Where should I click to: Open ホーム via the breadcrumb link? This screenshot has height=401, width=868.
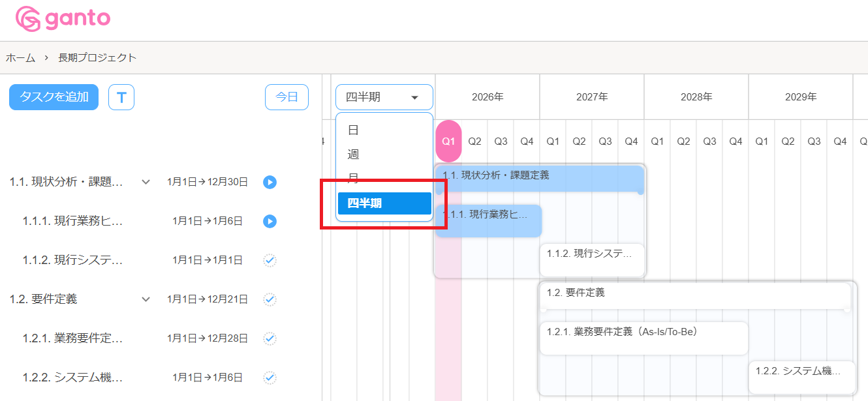tap(20, 57)
